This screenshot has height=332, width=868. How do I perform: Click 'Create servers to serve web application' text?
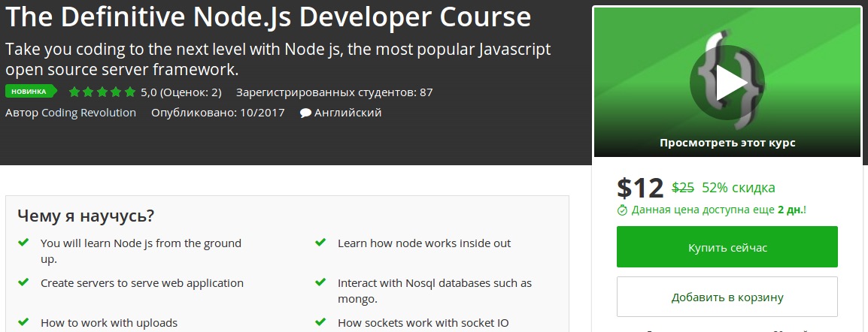[142, 283]
